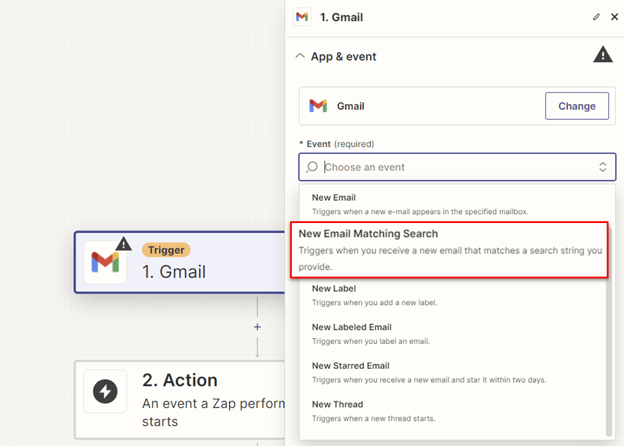This screenshot has height=446, width=624.
Task: Click the Gmail icon on trigger card
Action: (105, 262)
